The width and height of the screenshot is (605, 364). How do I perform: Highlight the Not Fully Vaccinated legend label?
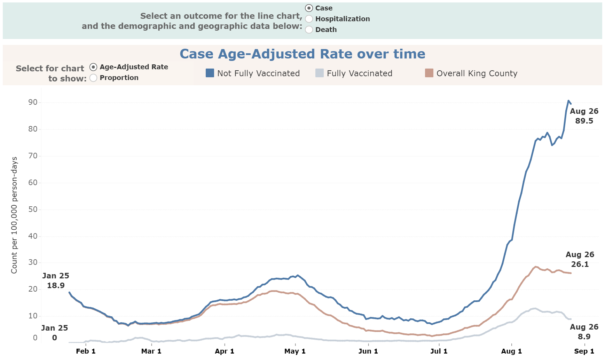click(258, 73)
